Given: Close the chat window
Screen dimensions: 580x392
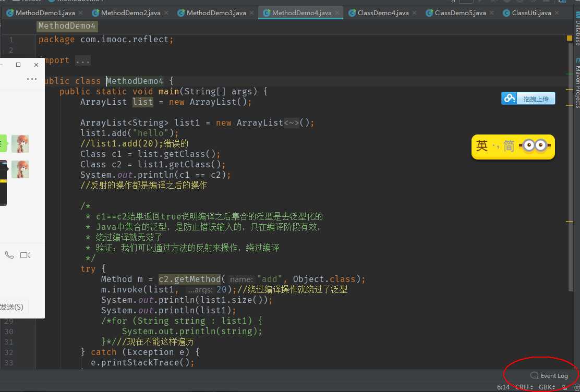Looking at the screenshot, I should (37, 65).
